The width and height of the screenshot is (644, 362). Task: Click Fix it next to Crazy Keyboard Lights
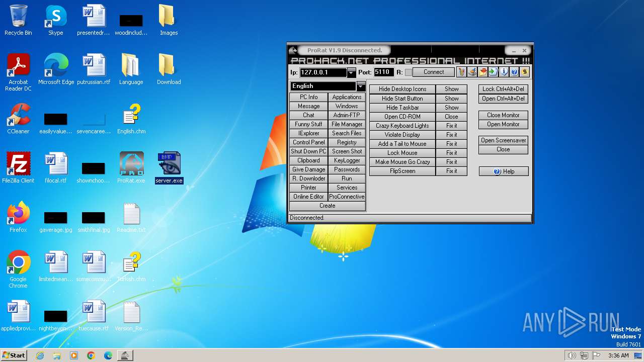pos(451,126)
